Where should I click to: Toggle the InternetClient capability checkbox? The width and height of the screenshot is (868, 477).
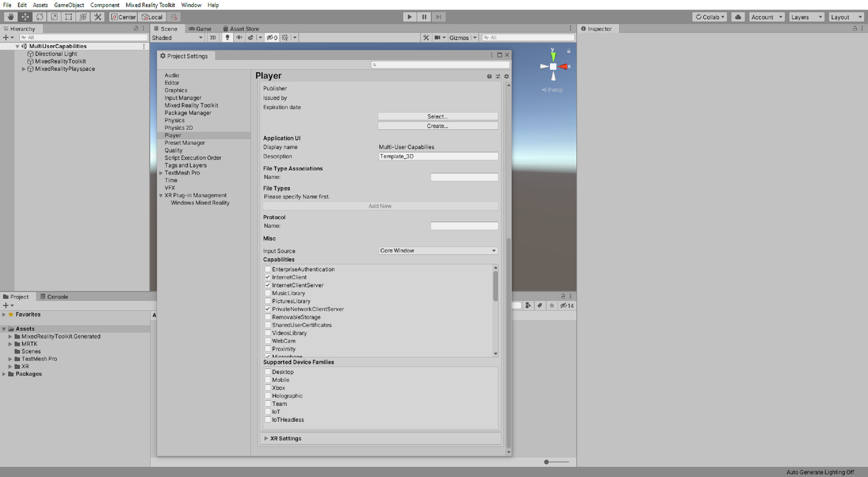coord(268,277)
